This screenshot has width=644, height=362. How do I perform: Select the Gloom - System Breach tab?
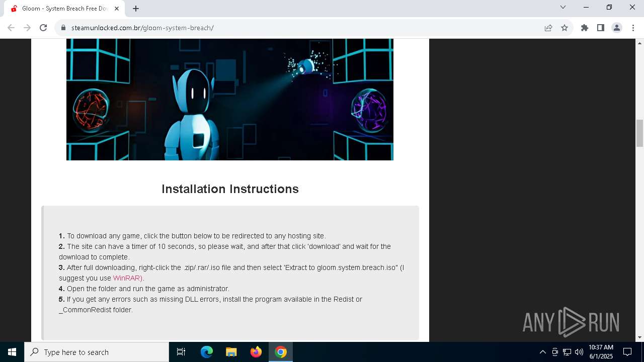(x=64, y=9)
